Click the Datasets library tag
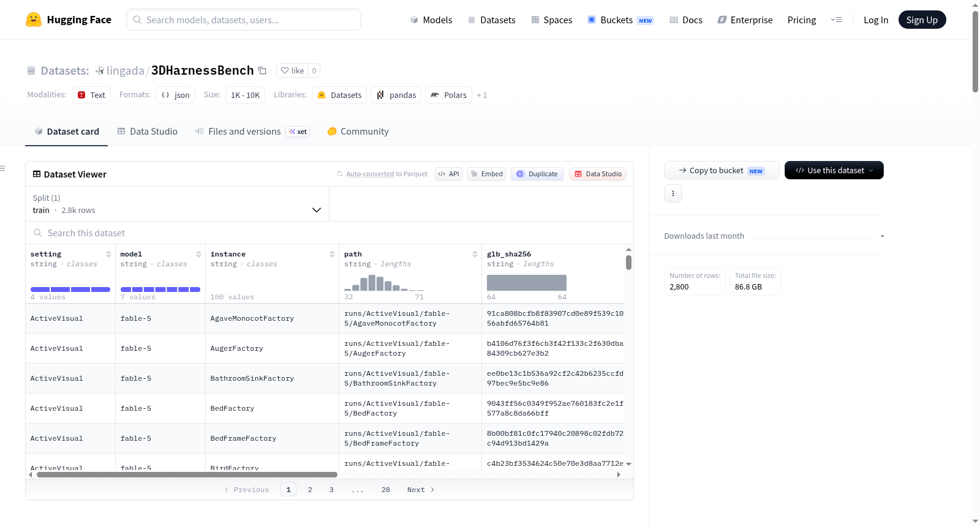 pyautogui.click(x=340, y=95)
